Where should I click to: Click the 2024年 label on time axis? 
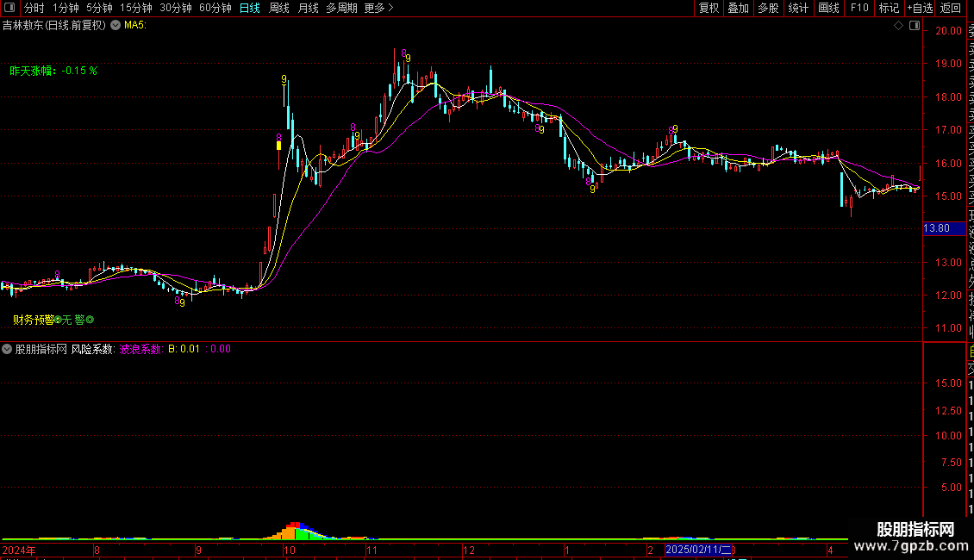(x=19, y=551)
